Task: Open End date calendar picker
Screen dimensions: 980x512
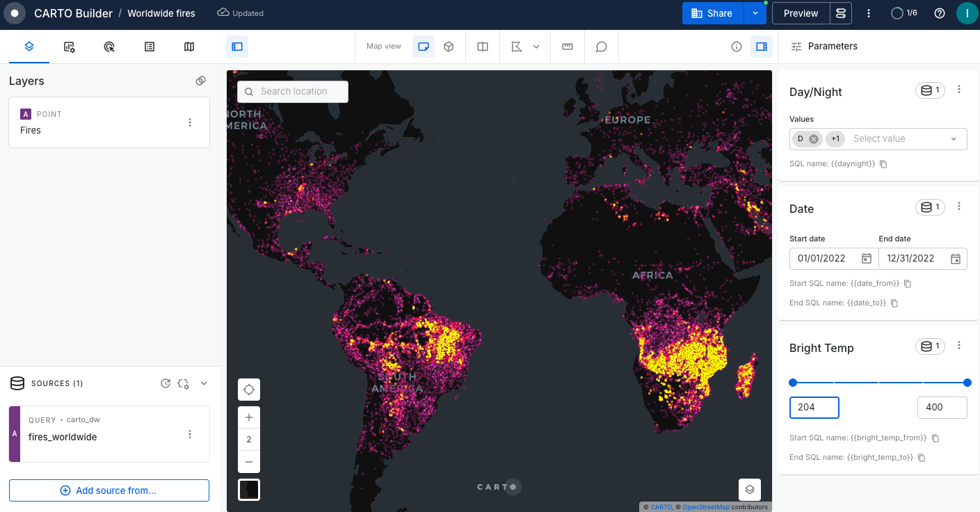Action: [956, 259]
